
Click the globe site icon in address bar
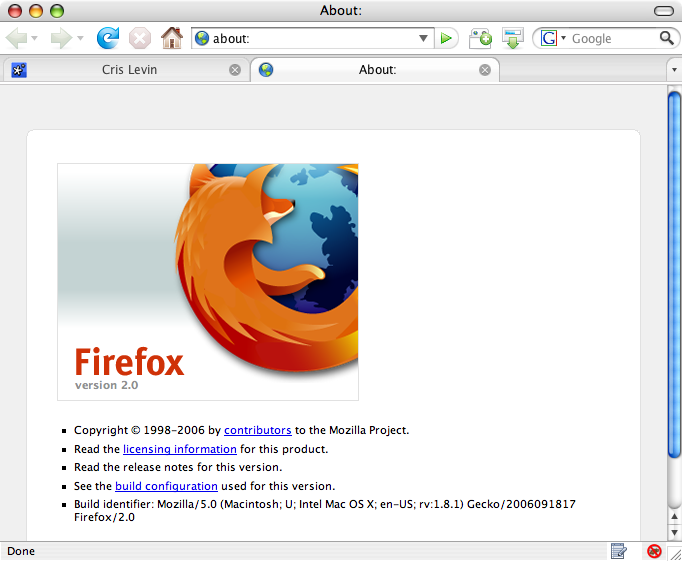pyautogui.click(x=202, y=38)
